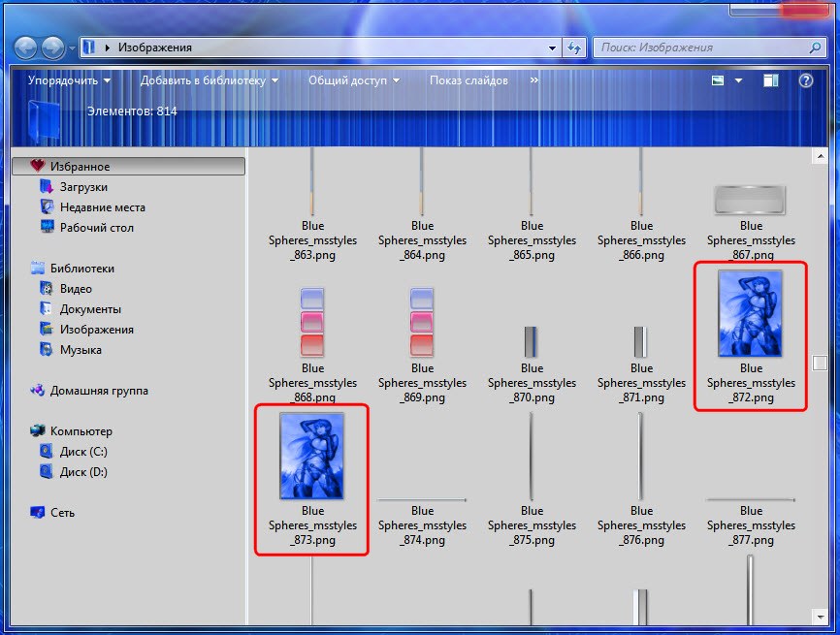This screenshot has width=840, height=635.
Task: Click the Видео library icon
Action: tap(47, 288)
